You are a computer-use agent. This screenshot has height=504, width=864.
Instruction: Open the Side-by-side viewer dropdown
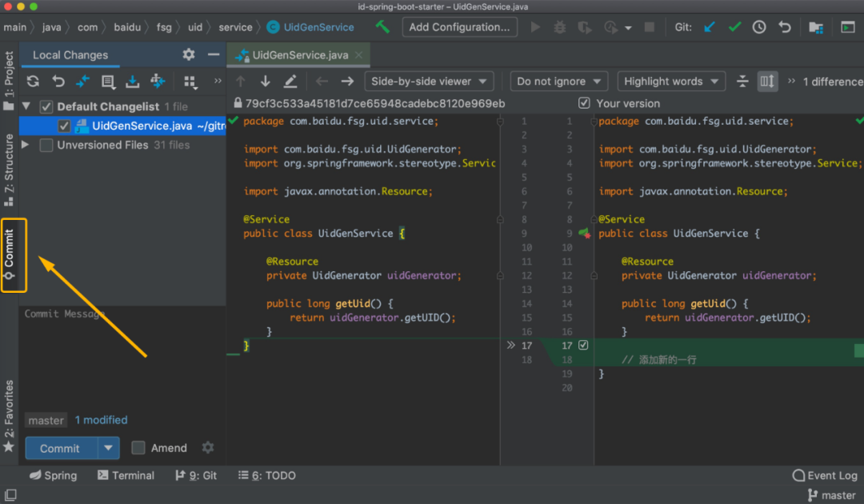point(428,81)
